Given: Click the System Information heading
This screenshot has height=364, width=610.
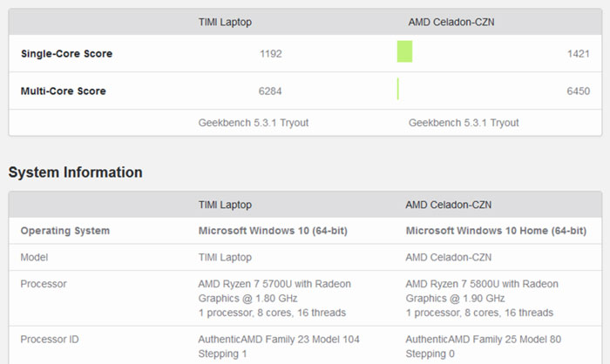Looking at the screenshot, I should (x=76, y=172).
